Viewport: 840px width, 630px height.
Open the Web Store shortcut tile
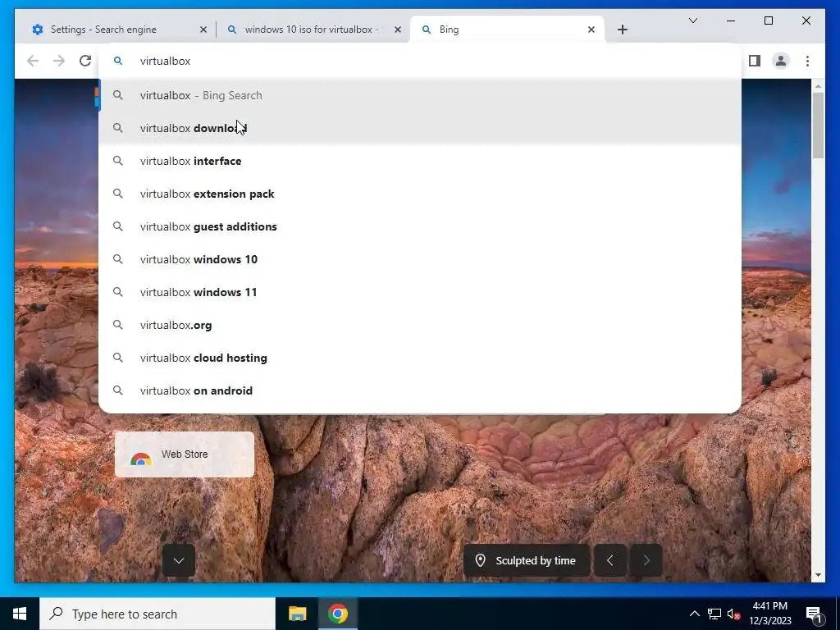(x=185, y=454)
